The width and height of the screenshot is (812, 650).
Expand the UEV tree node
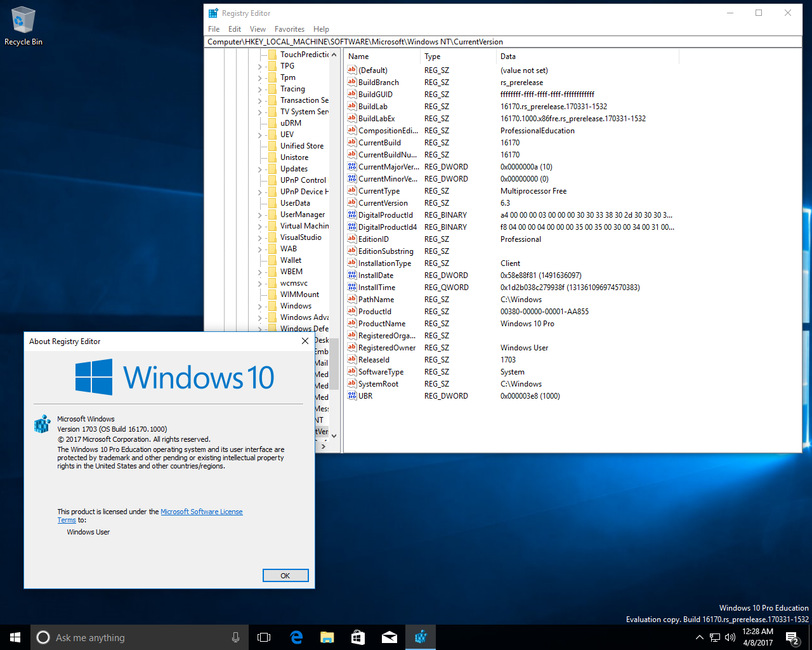260,135
